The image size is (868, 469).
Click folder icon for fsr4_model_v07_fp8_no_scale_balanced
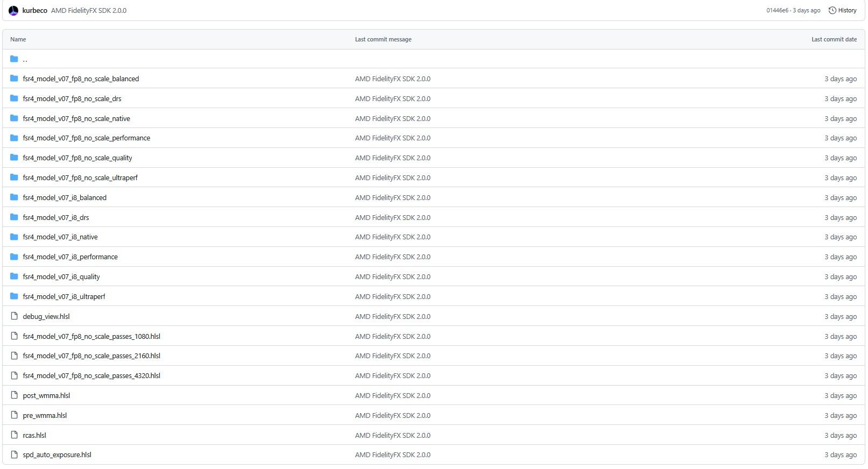(15, 79)
